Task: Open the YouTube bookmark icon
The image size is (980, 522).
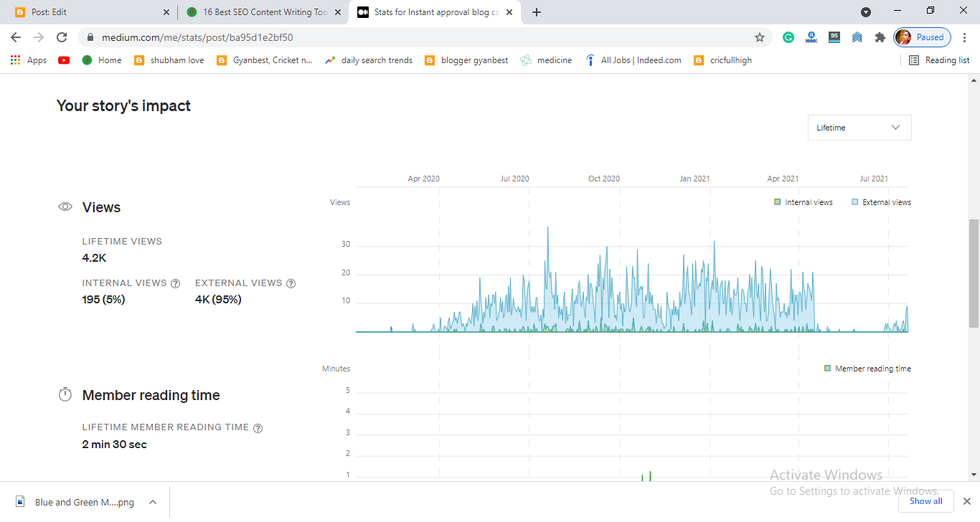Action: [x=64, y=60]
